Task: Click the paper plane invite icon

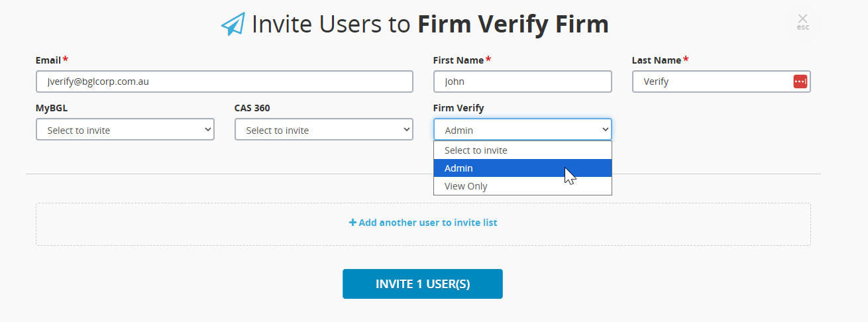Action: click(233, 25)
